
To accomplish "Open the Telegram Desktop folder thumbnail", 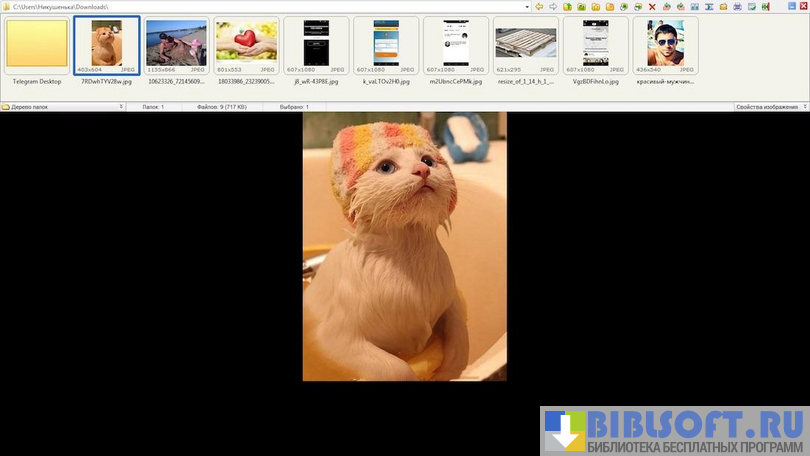I will point(37,46).
